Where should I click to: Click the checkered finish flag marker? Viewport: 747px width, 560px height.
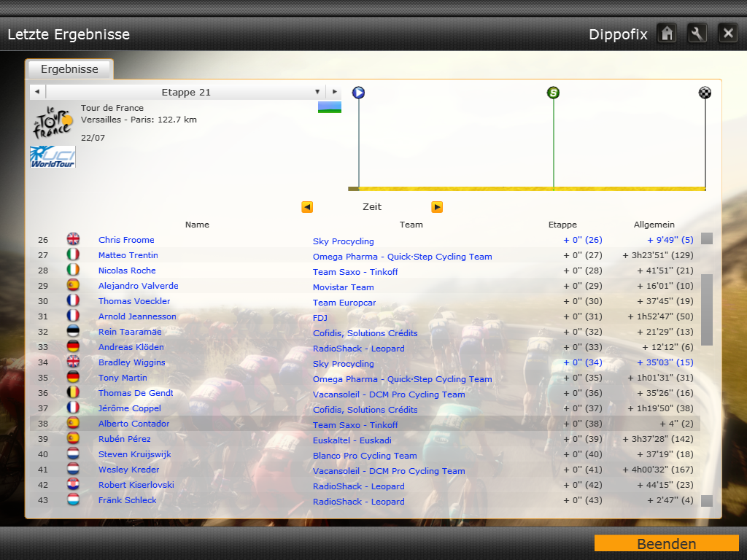click(x=705, y=93)
